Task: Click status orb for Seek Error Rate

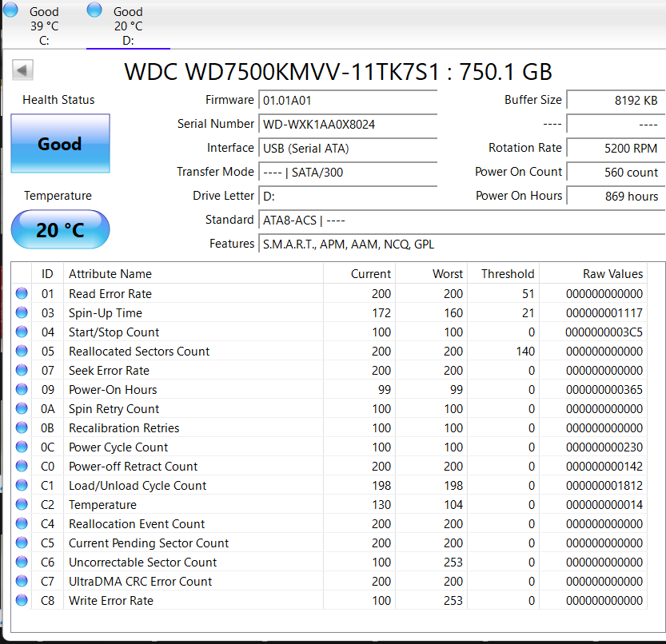Action: pyautogui.click(x=22, y=370)
